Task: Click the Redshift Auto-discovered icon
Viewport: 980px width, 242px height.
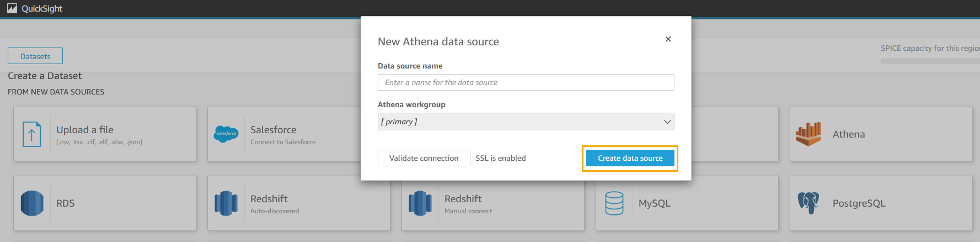Action: tap(226, 203)
